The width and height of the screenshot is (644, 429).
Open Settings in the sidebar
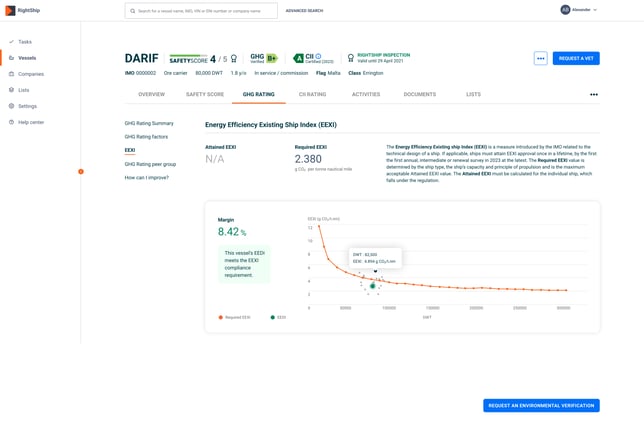pyautogui.click(x=28, y=106)
